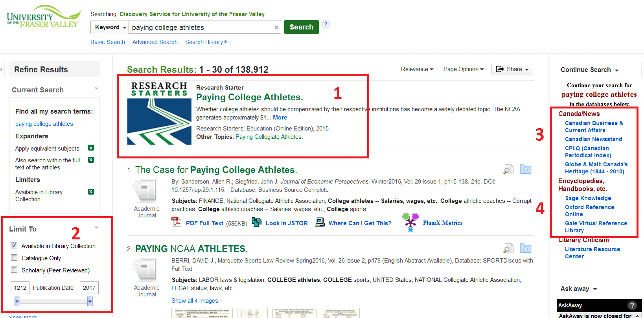Click the start year 1212 field
Viewport: 644px width, 318px height.
pos(20,288)
